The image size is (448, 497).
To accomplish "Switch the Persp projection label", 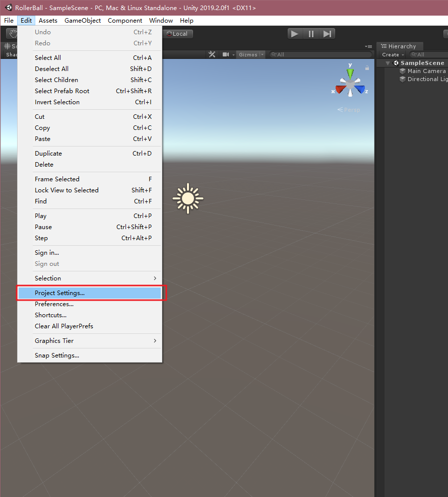I will click(x=349, y=110).
